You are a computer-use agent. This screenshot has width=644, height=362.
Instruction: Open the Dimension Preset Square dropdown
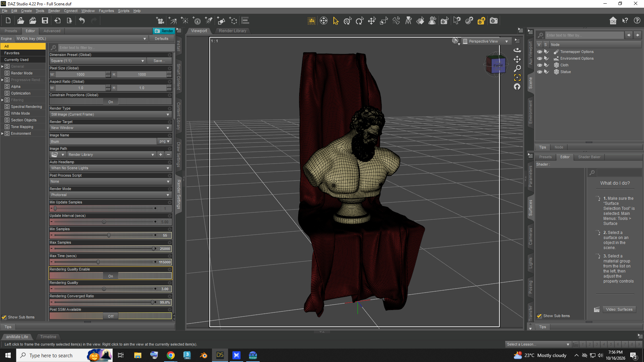pos(98,61)
